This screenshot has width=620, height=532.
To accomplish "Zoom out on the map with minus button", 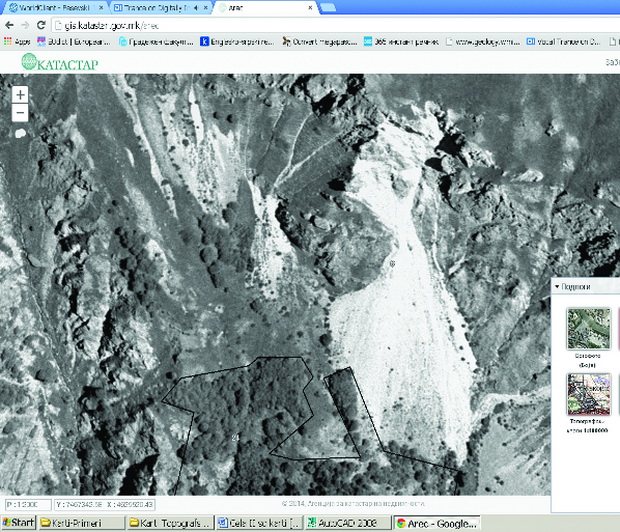I will (x=20, y=113).
